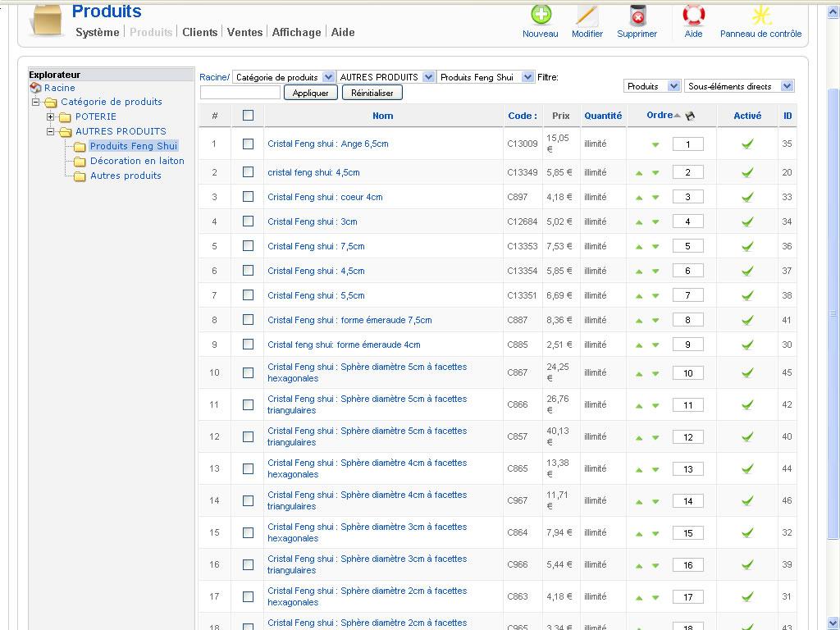Click the order number field for row 1
This screenshot has height=630, width=840.
pyautogui.click(x=688, y=144)
